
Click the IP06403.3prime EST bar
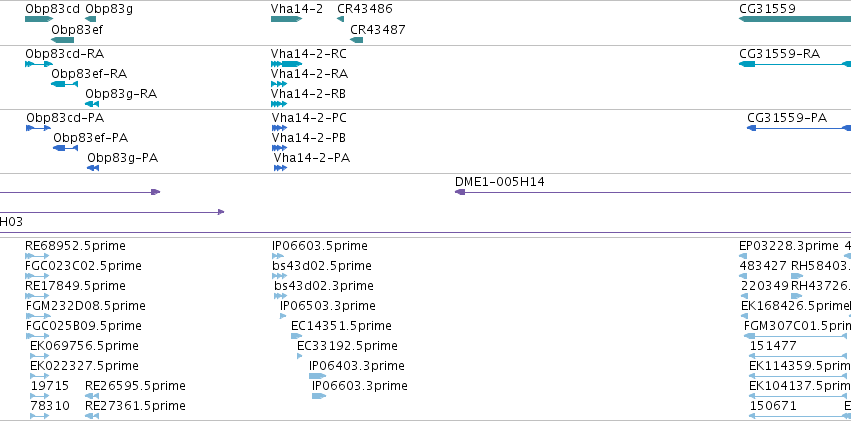(317, 376)
